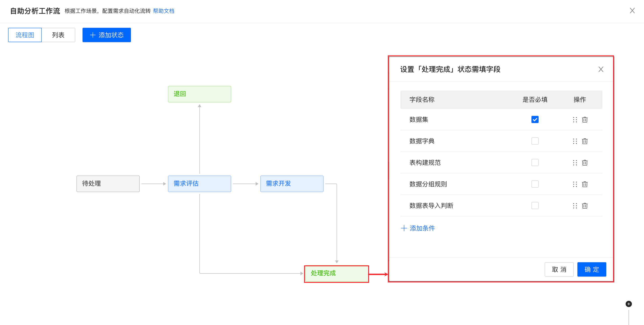Mark 数据字典 as required
Image resolution: width=644 pixels, height=325 pixels.
[535, 141]
